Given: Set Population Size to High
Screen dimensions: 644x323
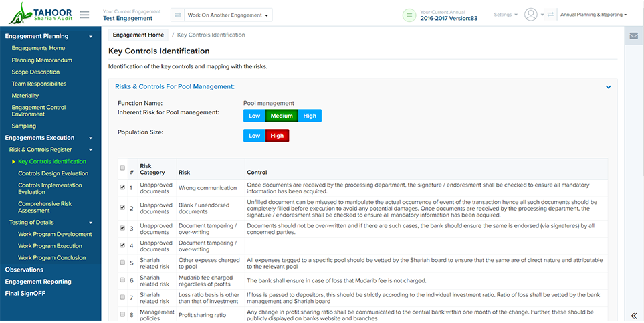Looking at the screenshot, I should (277, 136).
